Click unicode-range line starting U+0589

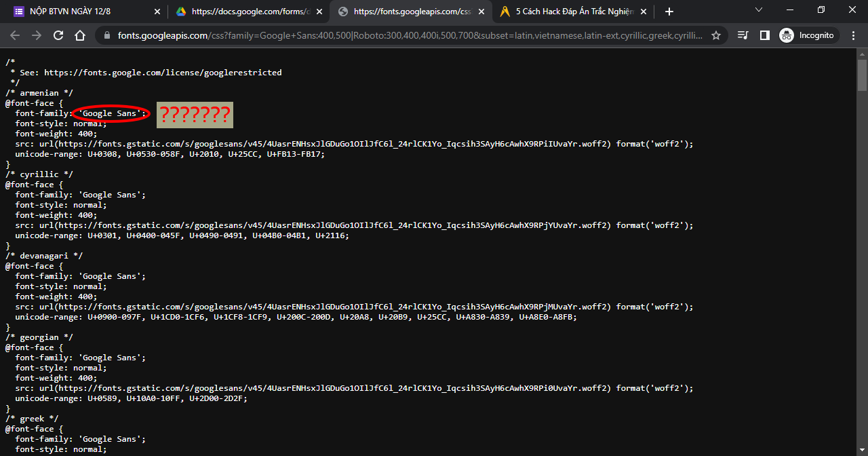click(x=132, y=398)
